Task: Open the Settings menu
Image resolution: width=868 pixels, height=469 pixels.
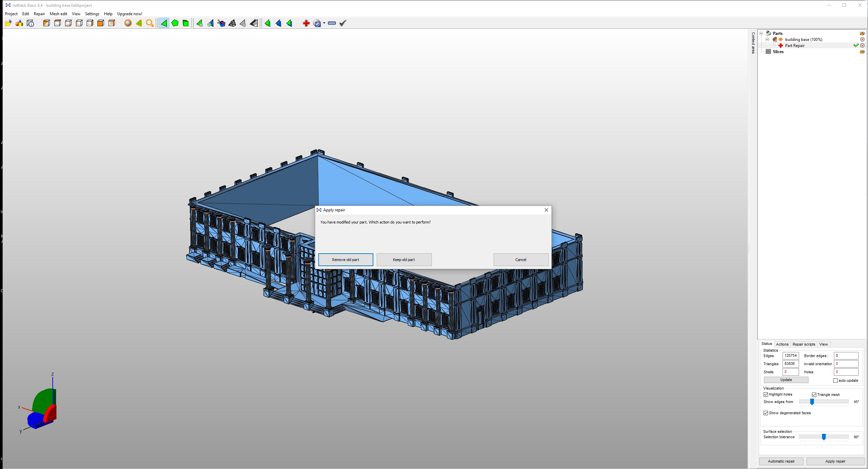Action: point(92,14)
